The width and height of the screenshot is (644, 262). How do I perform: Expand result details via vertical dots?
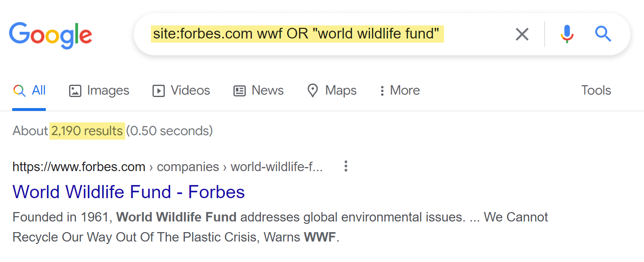(x=346, y=166)
